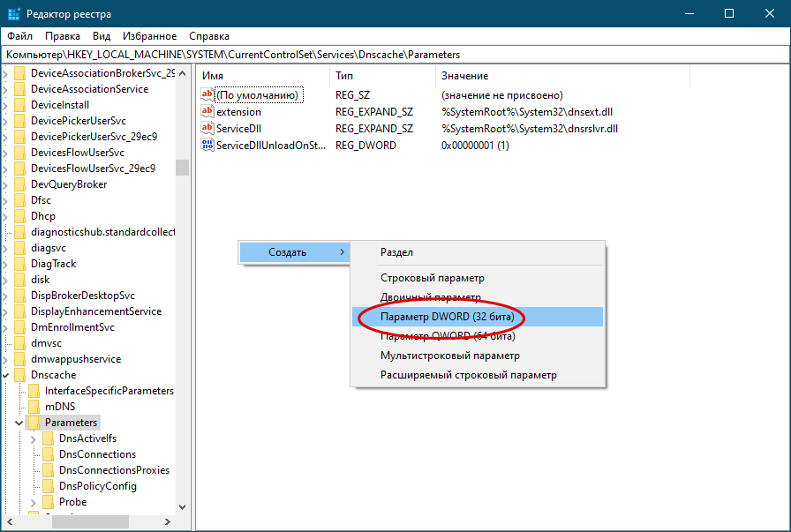
Task: Select the DnsConnectionsProxies key
Action: pos(114,470)
